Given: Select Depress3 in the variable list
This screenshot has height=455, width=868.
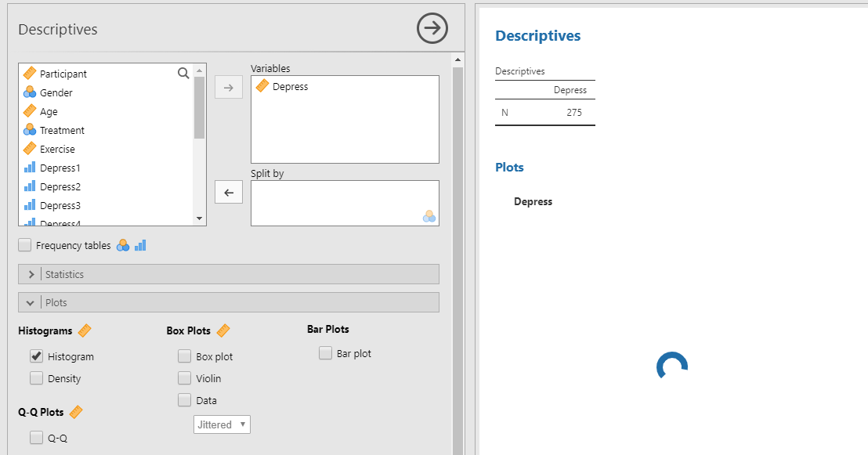Looking at the screenshot, I should tap(60, 205).
